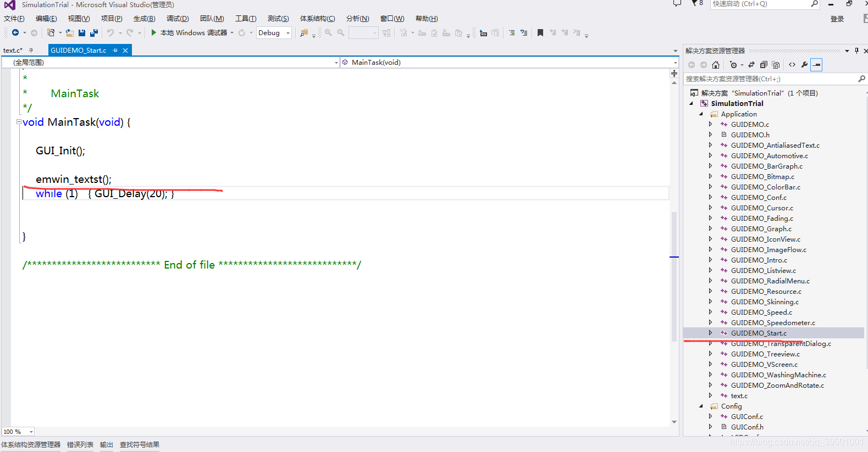Screen dimensions: 868x452
Task: Open the 查找符号结果 bottom tab
Action: click(140, 445)
